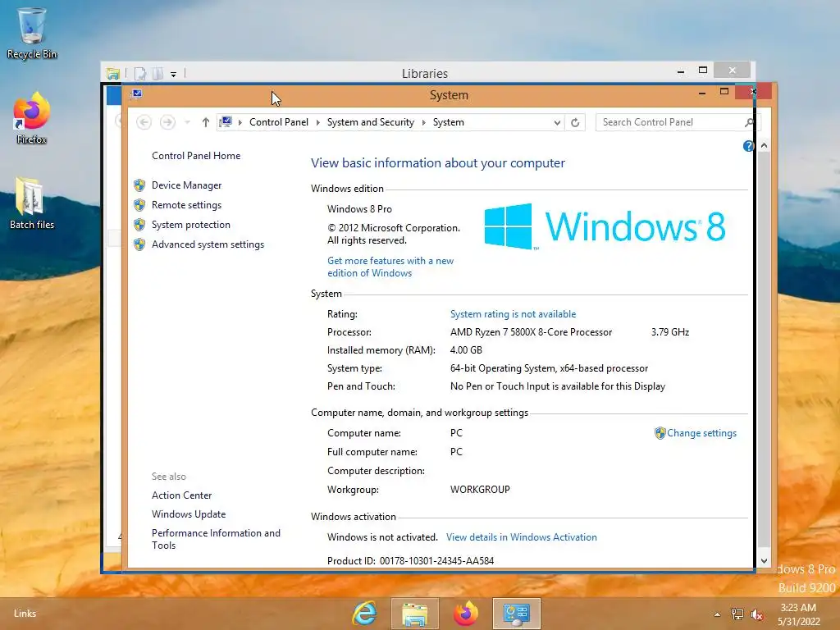Viewport: 840px width, 630px height.
Task: Click Links toolbar on the taskbar
Action: point(25,614)
